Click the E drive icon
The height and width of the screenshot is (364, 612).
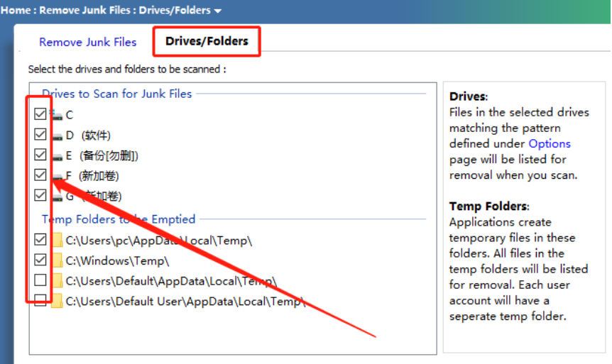(x=57, y=156)
